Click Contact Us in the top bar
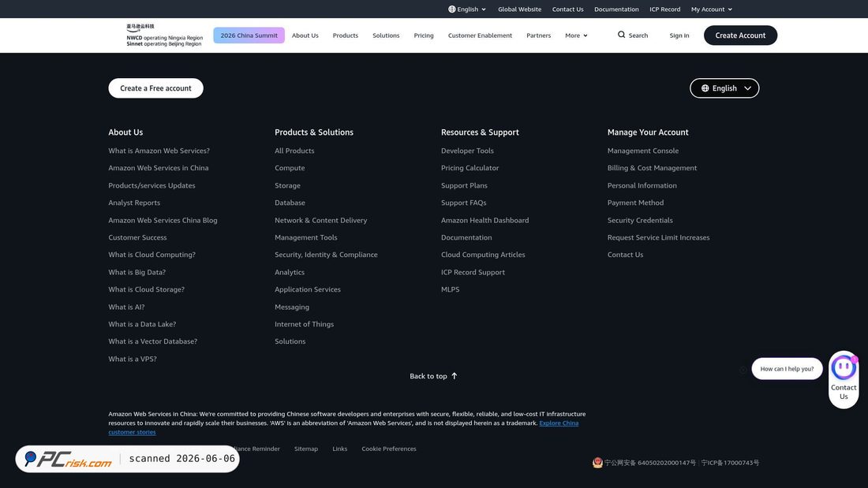Screen dimensions: 868x488 click(567, 9)
